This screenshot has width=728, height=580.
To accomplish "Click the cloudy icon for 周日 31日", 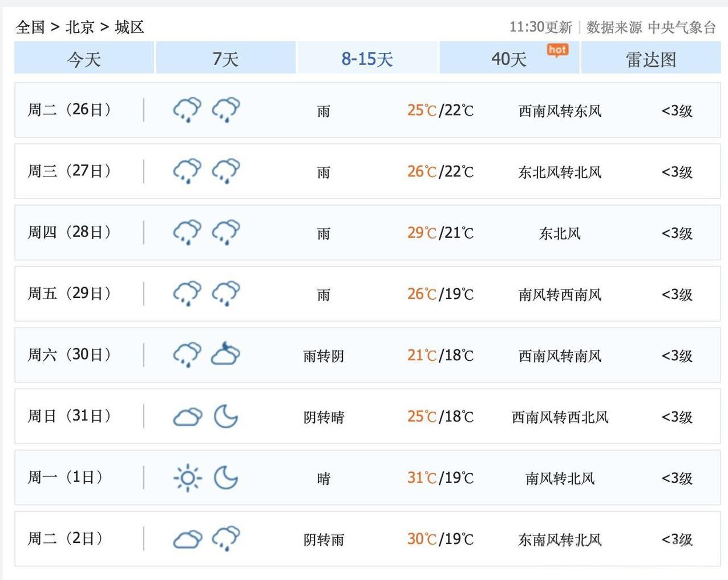I will point(187,416).
